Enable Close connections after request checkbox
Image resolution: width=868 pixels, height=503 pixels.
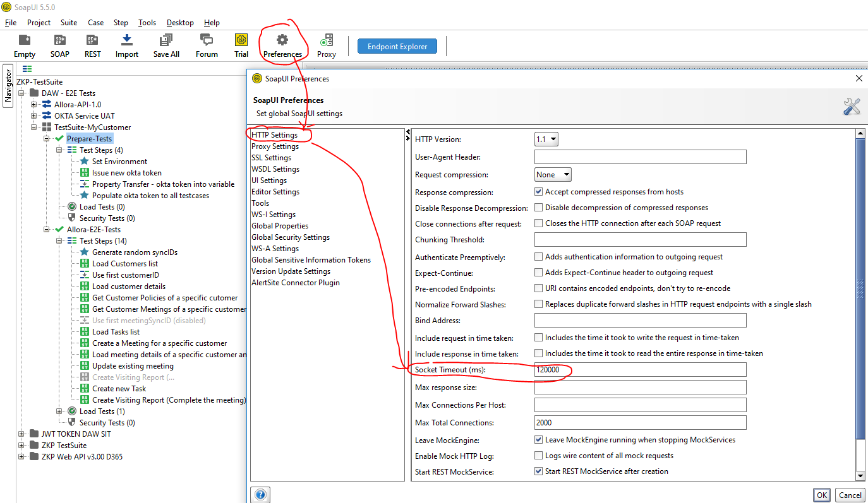coord(539,223)
